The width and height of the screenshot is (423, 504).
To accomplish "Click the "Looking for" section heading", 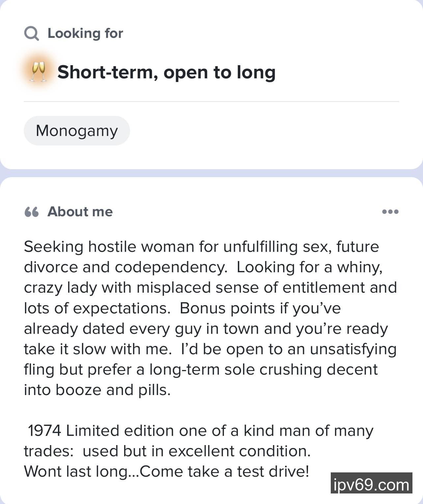I will point(85,33).
